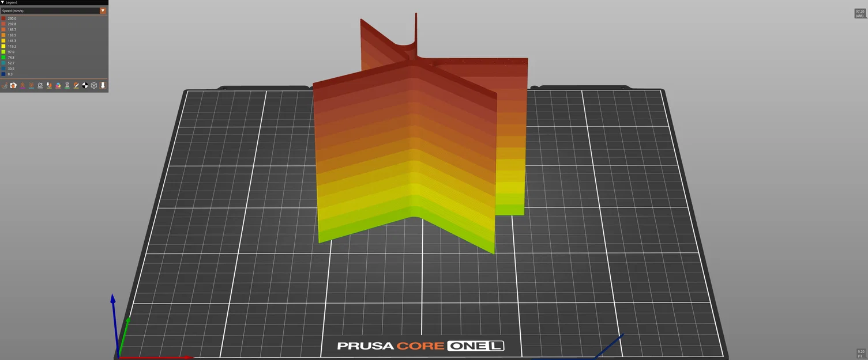Screen dimensions: 868x360
Task: Click the 119.2 yellow color swatch
Action: (x=3, y=46)
